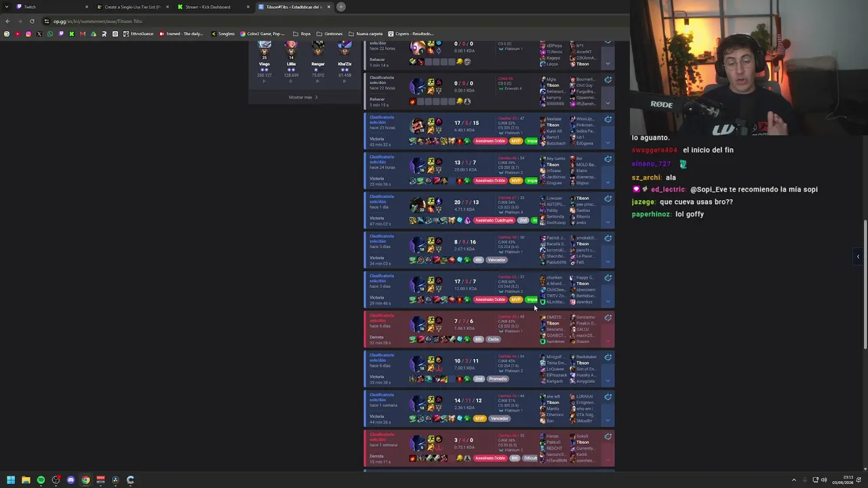Open the Framed - The daily bookmark
868x488 pixels.
click(x=181, y=34)
